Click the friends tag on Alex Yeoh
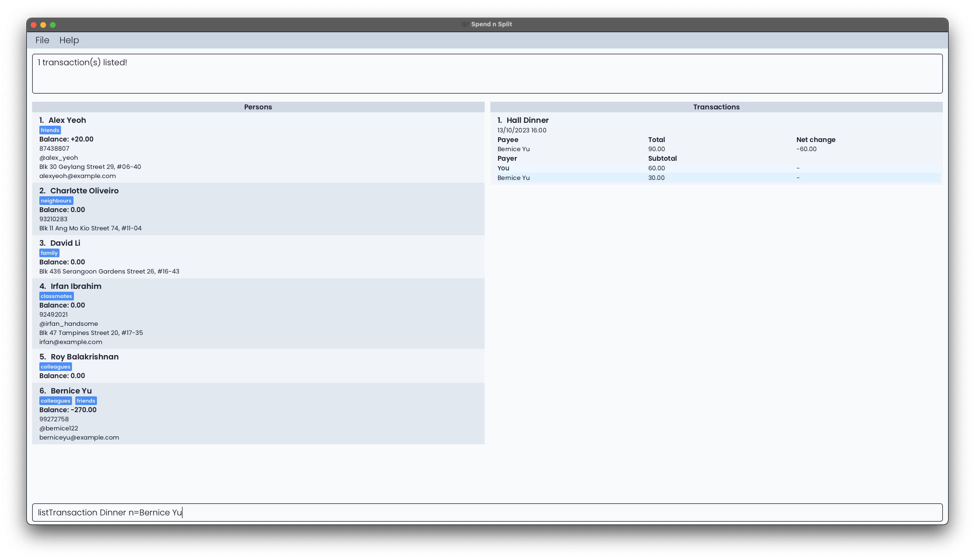 50,130
